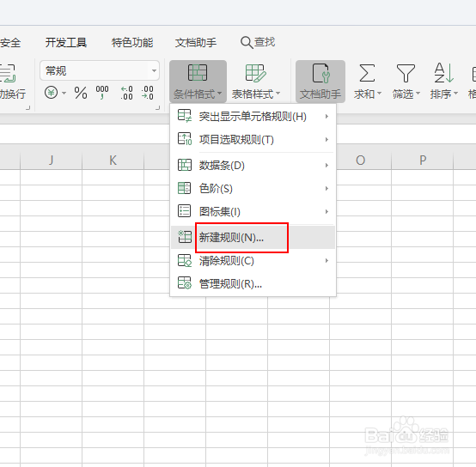476x467 pixels.
Task: Expand the 筛选 dropdown arrow
Action: click(418, 93)
